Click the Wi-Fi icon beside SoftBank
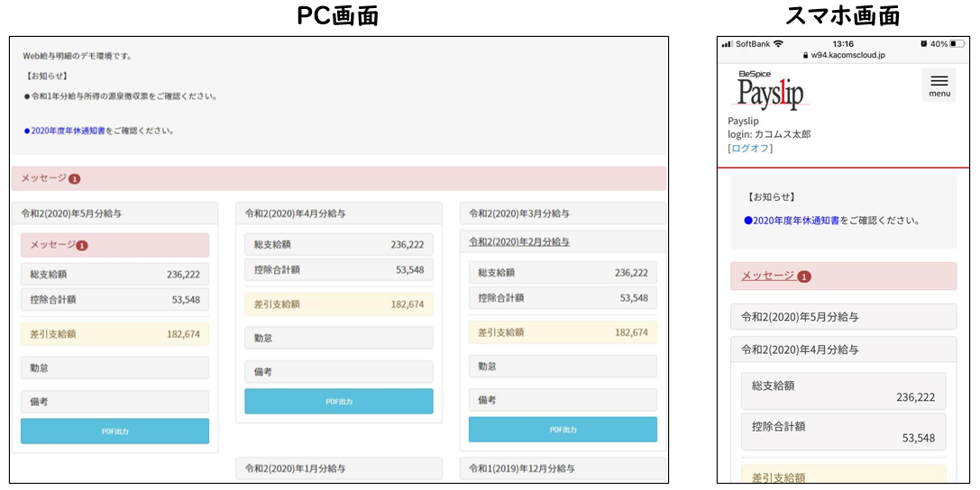980x490 pixels. tap(778, 43)
